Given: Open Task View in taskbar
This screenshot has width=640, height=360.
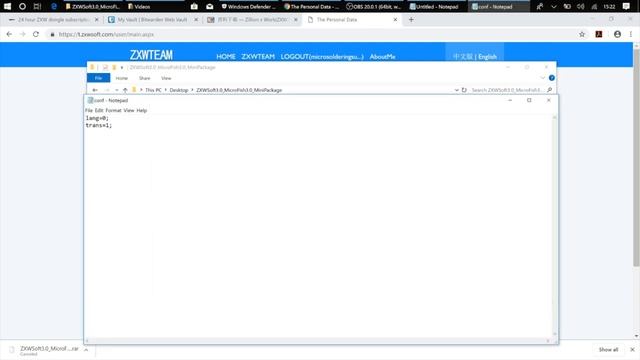Looking at the screenshot, I should (x=37, y=6).
